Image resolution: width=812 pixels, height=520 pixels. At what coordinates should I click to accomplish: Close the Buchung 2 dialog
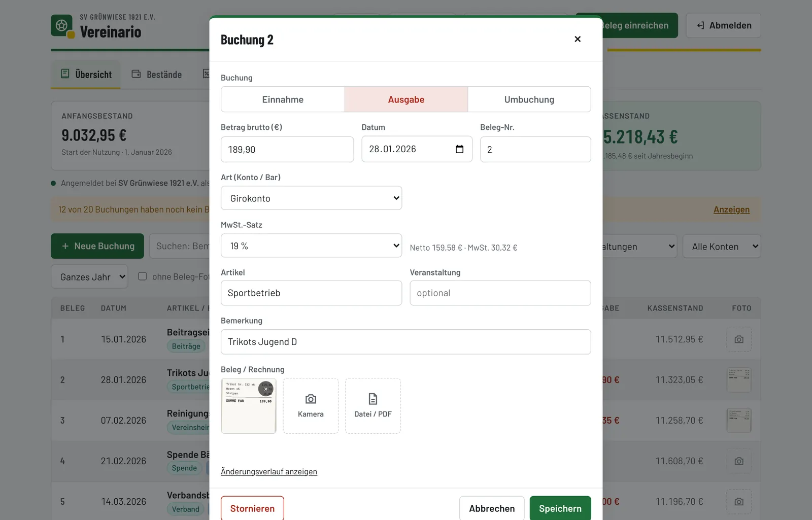point(578,39)
